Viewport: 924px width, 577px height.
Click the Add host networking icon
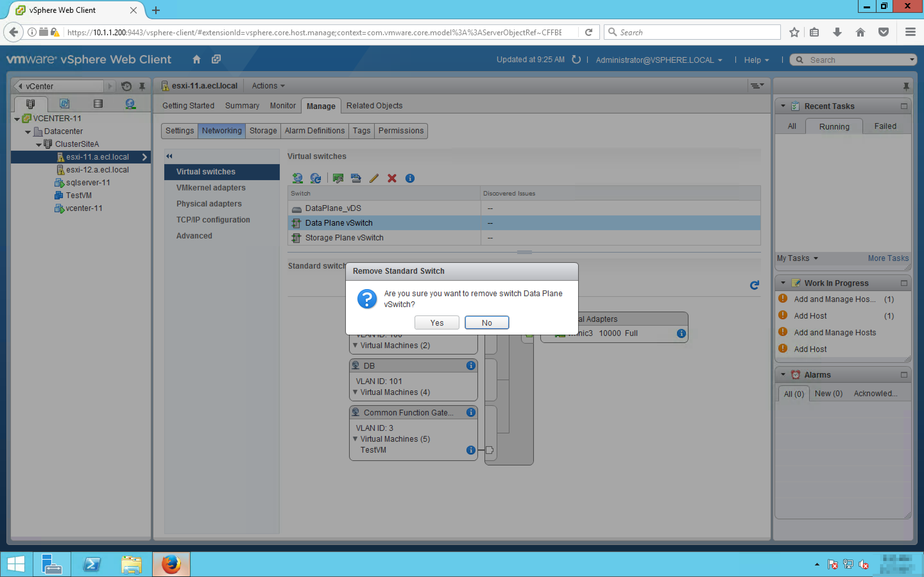(x=297, y=178)
